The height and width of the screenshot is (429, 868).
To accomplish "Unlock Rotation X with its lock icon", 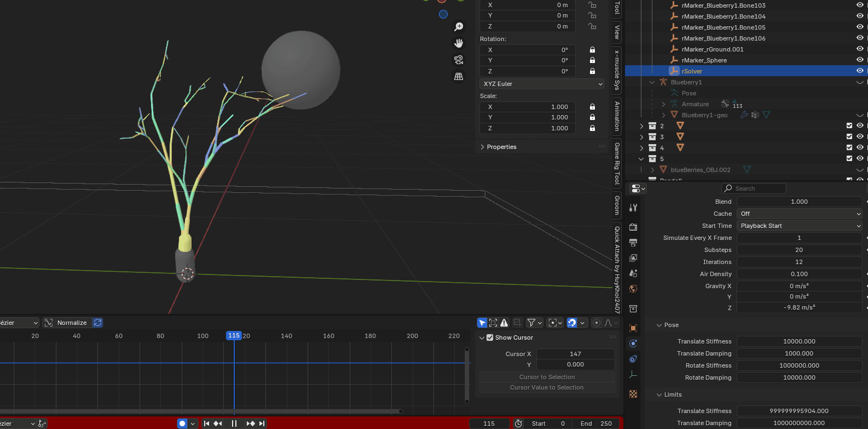I will tap(592, 50).
